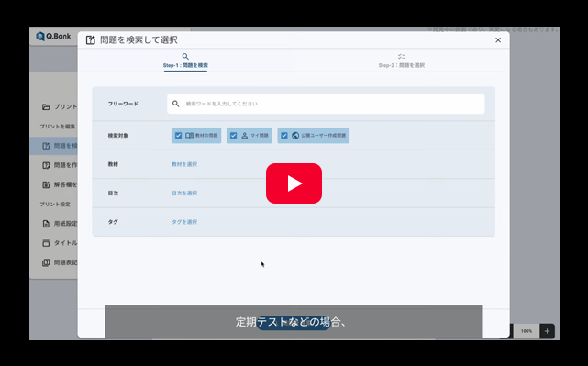Open プリント folder icon in sidebar
This screenshot has height=366, width=588.
[x=46, y=107]
